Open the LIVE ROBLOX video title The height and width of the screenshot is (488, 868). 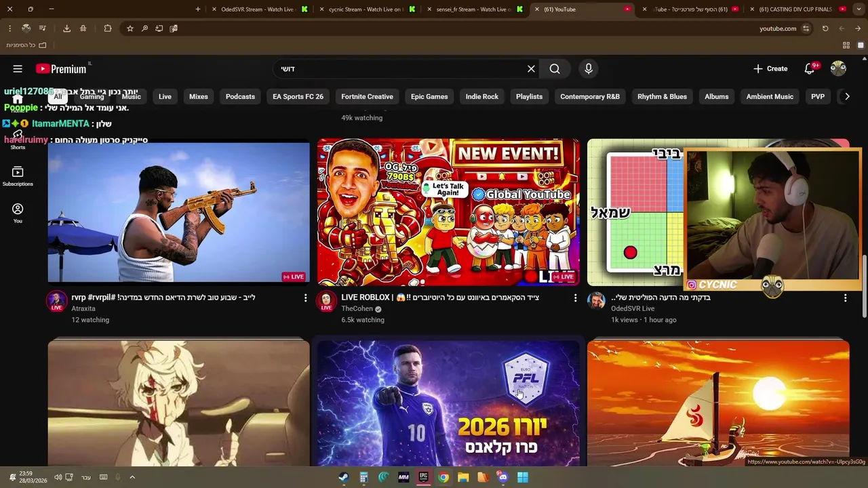point(440,298)
